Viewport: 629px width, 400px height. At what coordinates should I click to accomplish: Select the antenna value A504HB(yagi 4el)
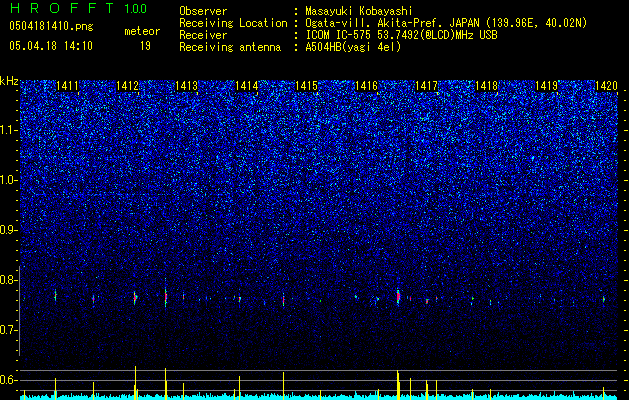coord(353,47)
